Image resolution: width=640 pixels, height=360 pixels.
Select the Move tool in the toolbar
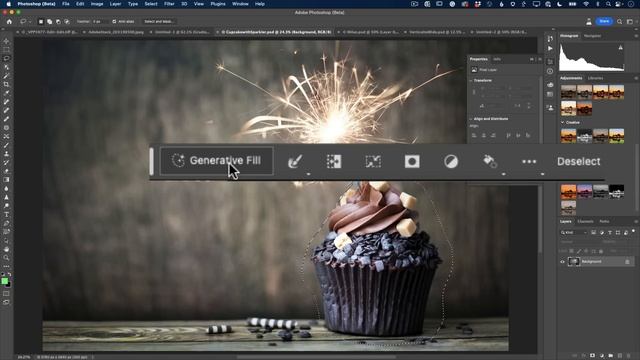tap(6, 41)
